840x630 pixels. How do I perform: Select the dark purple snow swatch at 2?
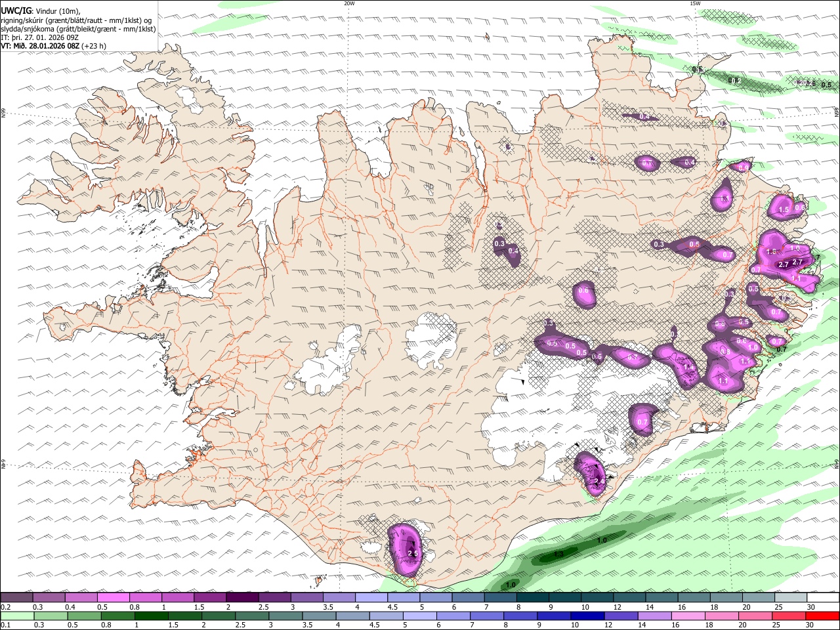point(241,597)
